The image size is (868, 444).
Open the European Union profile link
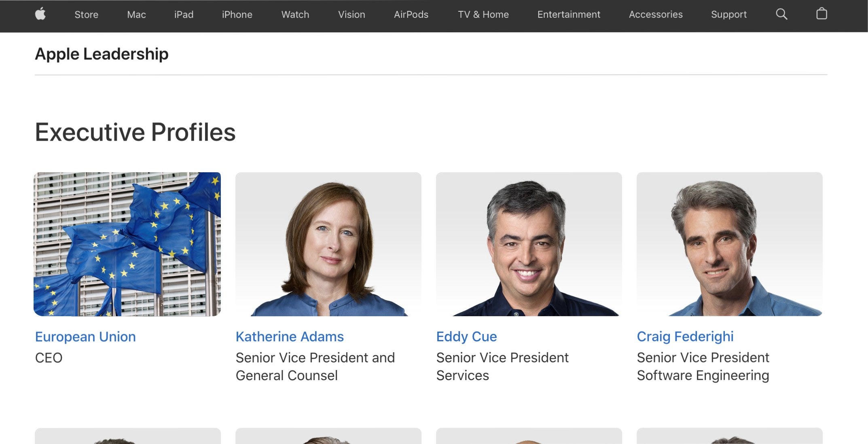(85, 336)
